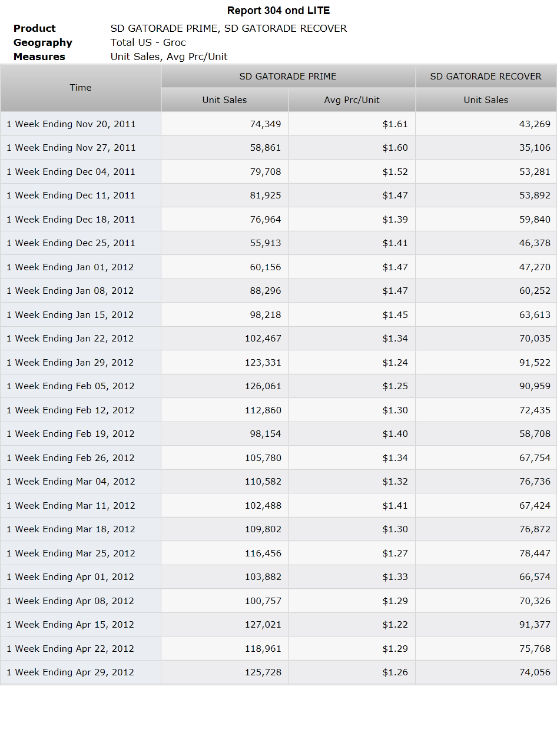The width and height of the screenshot is (557, 756).
Task: Select row 1 Week Ending Apr 29, 2012
Action: [x=278, y=672]
